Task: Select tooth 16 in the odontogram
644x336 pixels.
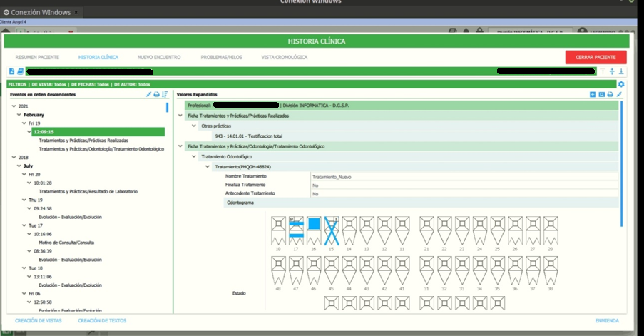Action: tap(314, 231)
